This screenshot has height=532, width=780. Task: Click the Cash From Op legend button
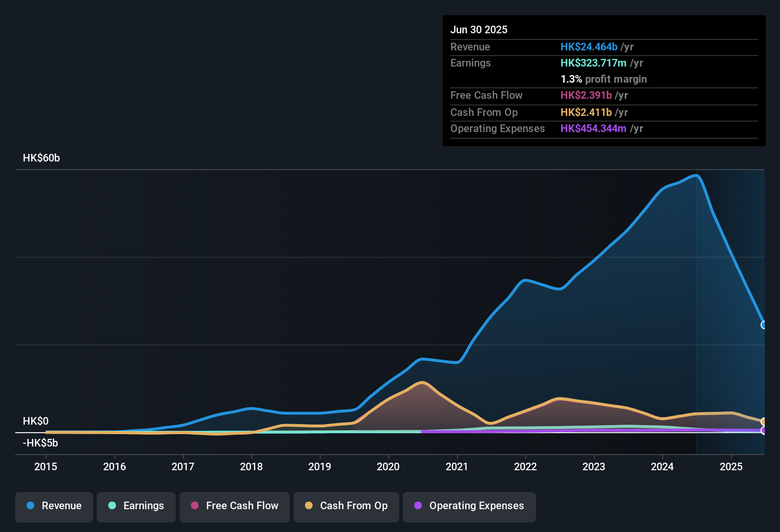click(x=346, y=506)
